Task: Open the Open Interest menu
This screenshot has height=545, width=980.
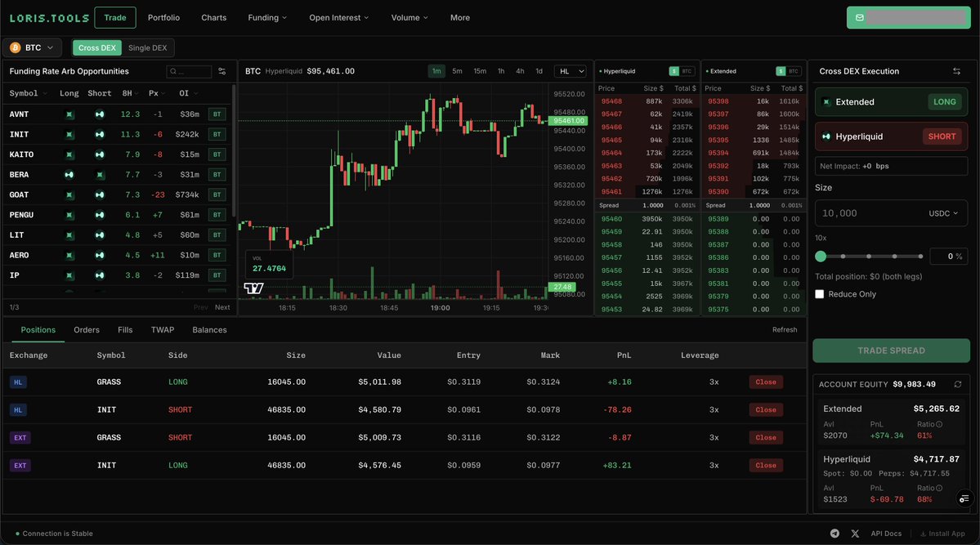Action: click(337, 16)
